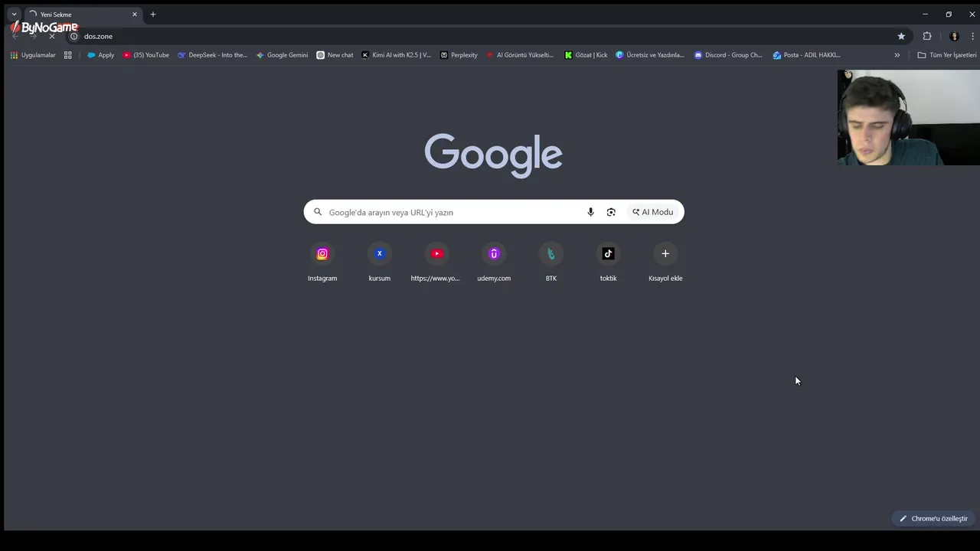Click the tab groups grid icon
Image resolution: width=980 pixels, height=551 pixels.
67,55
